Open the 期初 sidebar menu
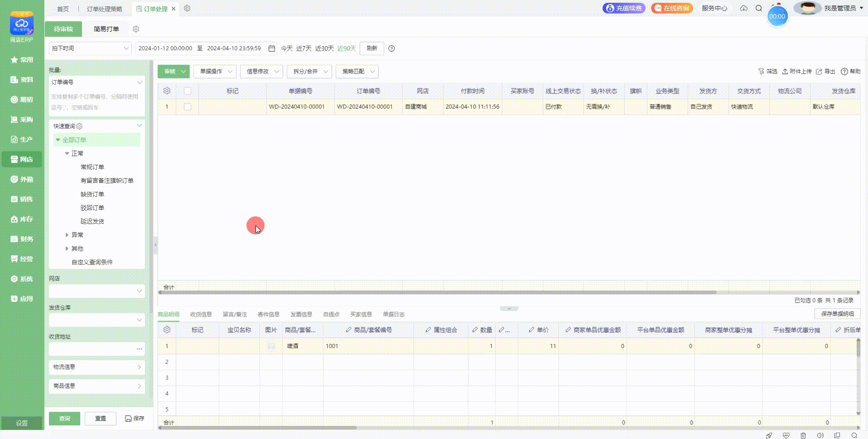 click(22, 100)
